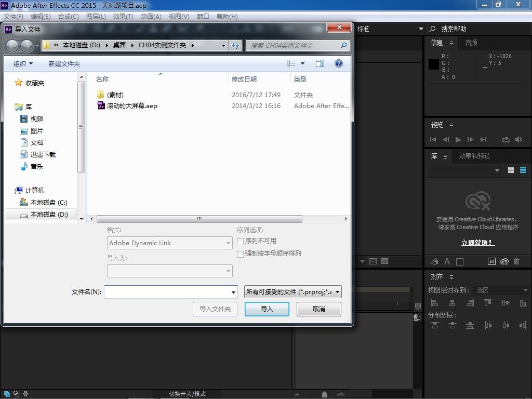Viewport: 532px width, 399px height.
Task: Click the Creative Cloud sync status icon
Action: pyautogui.click(x=504, y=261)
